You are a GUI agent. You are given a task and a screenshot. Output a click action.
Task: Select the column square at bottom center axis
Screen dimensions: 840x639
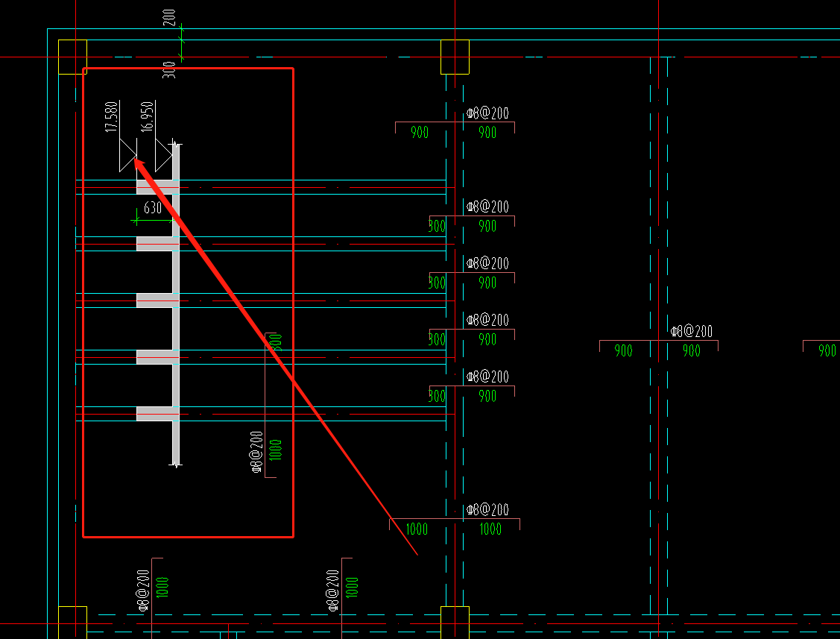click(x=455, y=621)
